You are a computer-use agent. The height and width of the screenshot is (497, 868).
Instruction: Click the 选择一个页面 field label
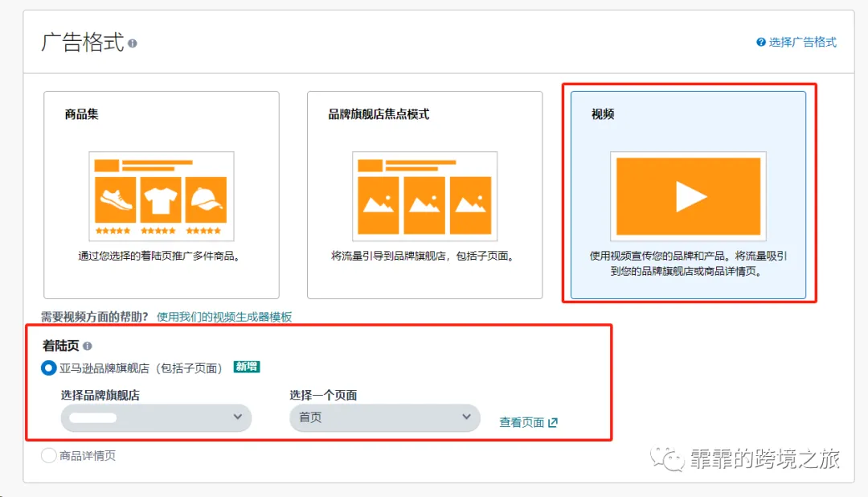(323, 395)
